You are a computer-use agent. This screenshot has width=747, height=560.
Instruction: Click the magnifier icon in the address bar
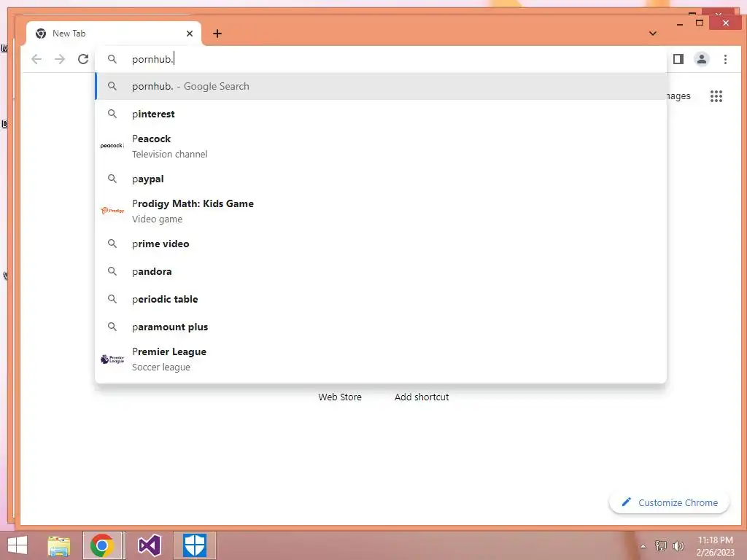(112, 59)
